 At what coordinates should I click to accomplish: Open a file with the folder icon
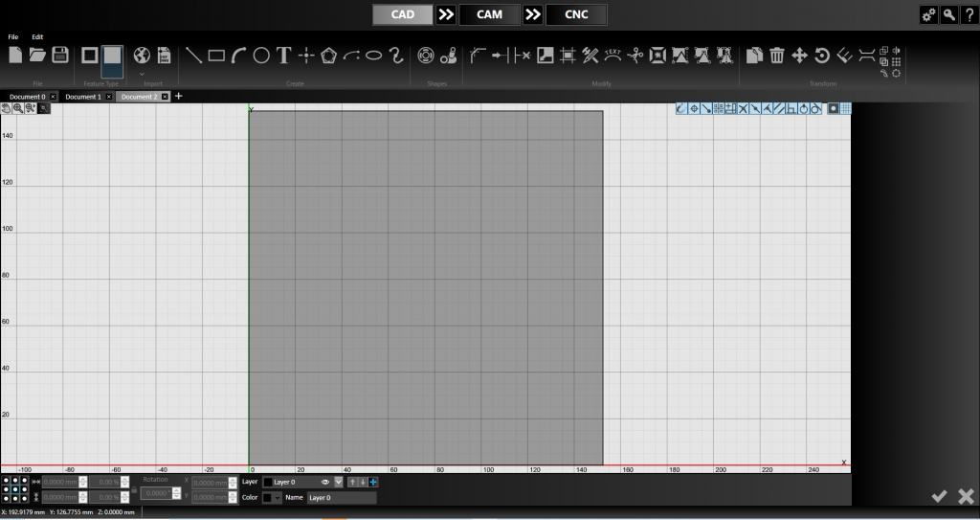click(37, 56)
